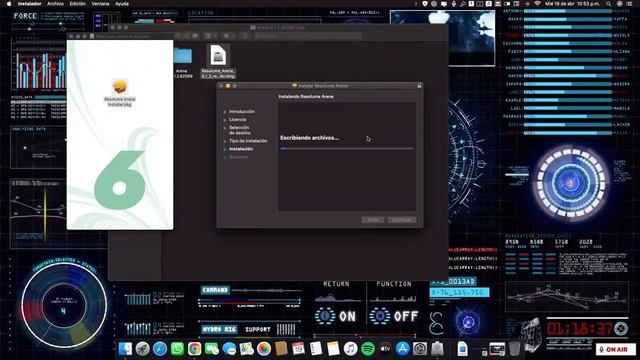
Task: Open Maps from the Dock
Action: click(247, 349)
